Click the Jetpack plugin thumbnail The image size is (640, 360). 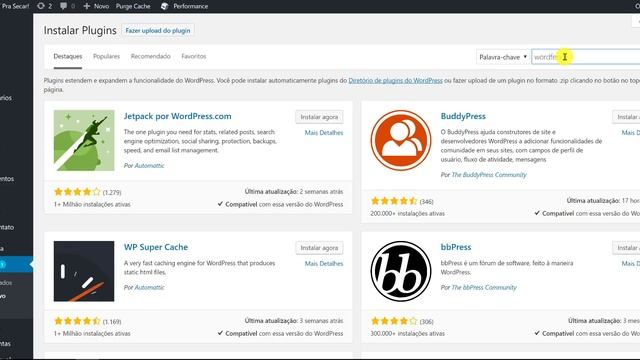84,140
